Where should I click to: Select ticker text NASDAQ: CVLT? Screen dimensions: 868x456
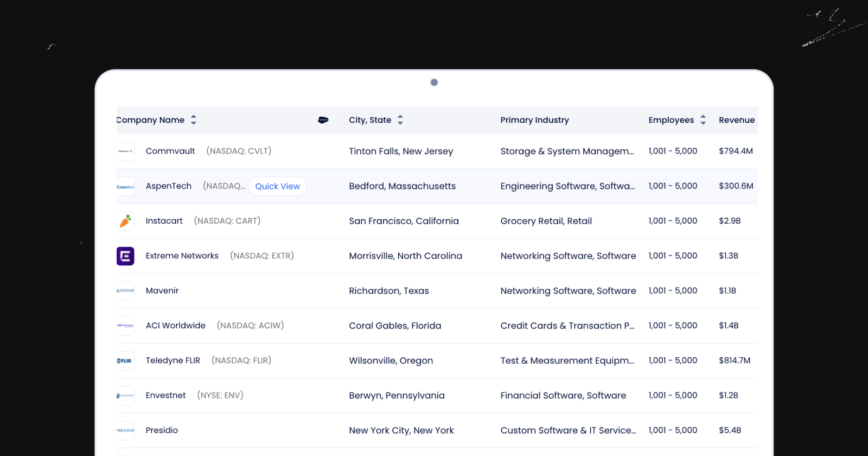tap(239, 151)
